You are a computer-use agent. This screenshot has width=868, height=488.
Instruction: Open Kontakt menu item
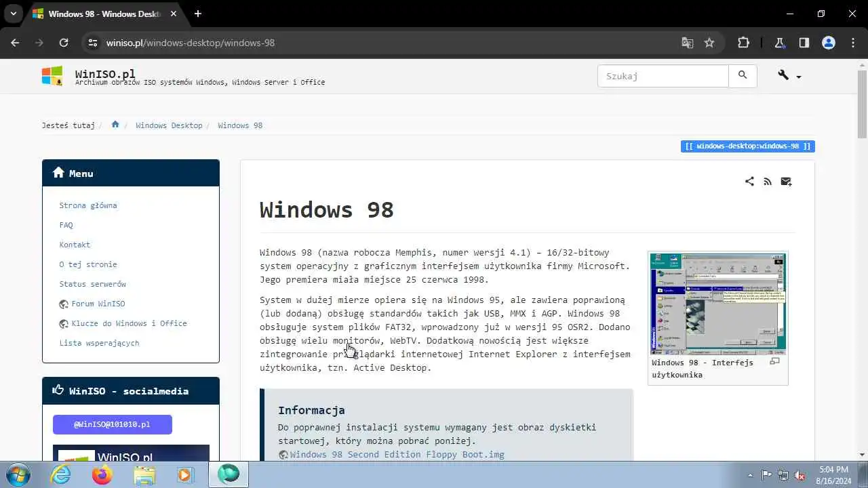(75, 245)
